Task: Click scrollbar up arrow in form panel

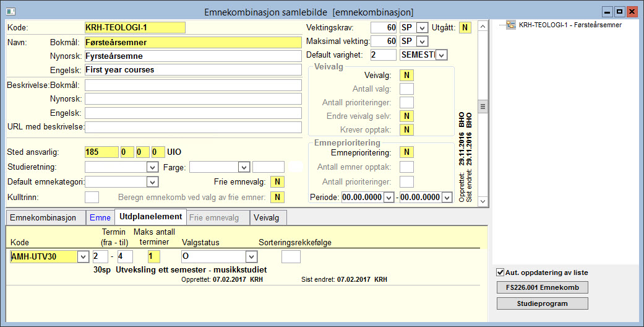Action: tap(483, 27)
